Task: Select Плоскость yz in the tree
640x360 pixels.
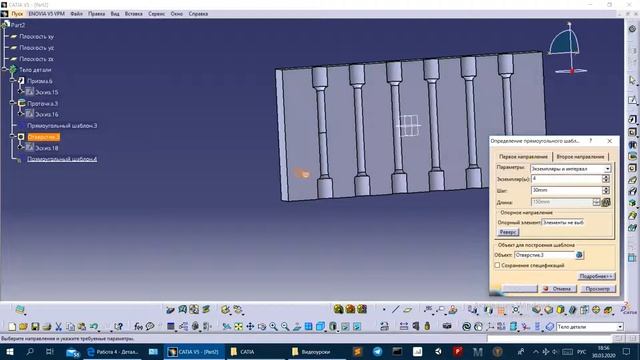Action: click(x=36, y=48)
